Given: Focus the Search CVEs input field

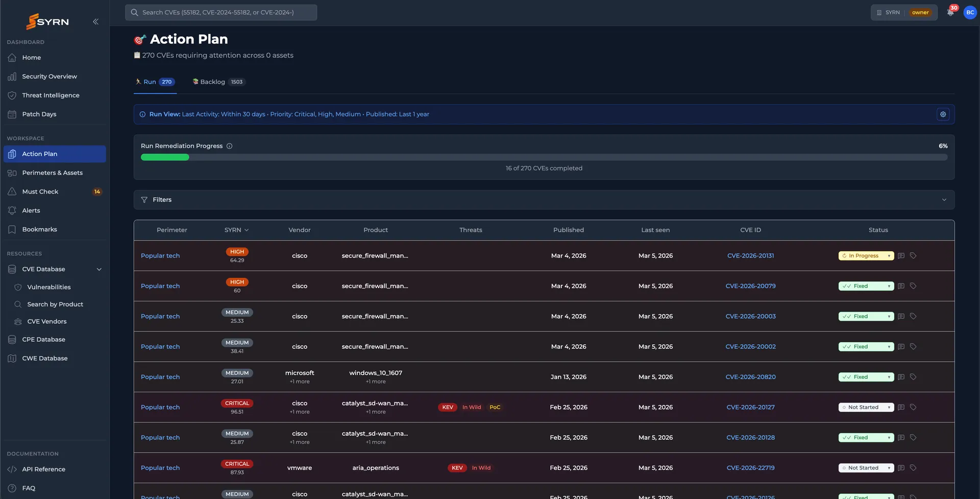Looking at the screenshot, I should pyautogui.click(x=221, y=13).
